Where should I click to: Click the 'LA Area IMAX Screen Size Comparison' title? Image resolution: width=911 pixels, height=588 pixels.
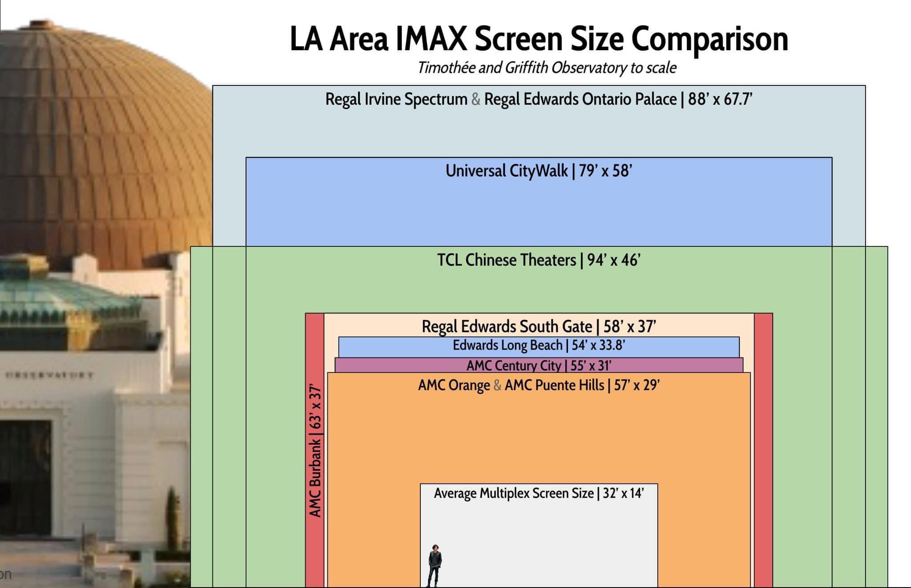coord(539,39)
